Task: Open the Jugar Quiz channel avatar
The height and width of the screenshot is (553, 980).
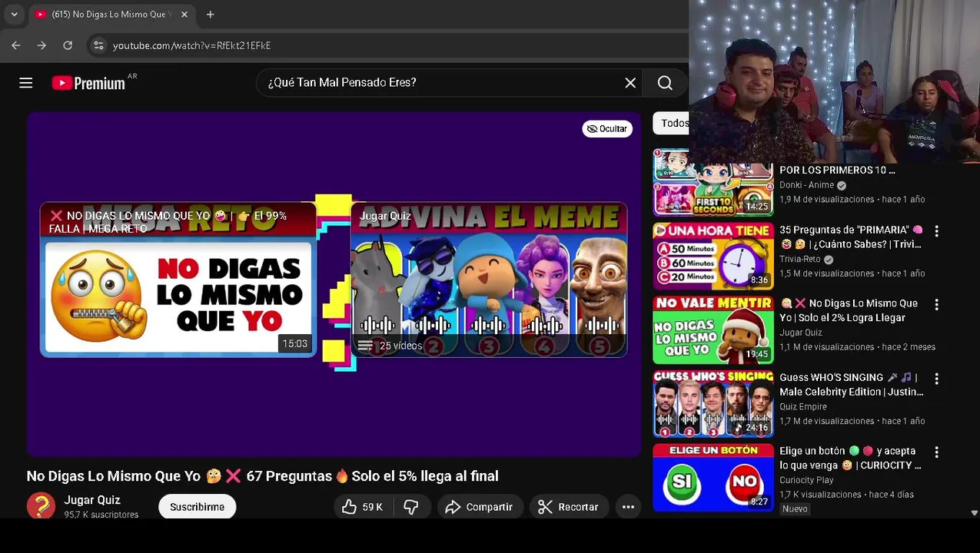Action: 41,505
